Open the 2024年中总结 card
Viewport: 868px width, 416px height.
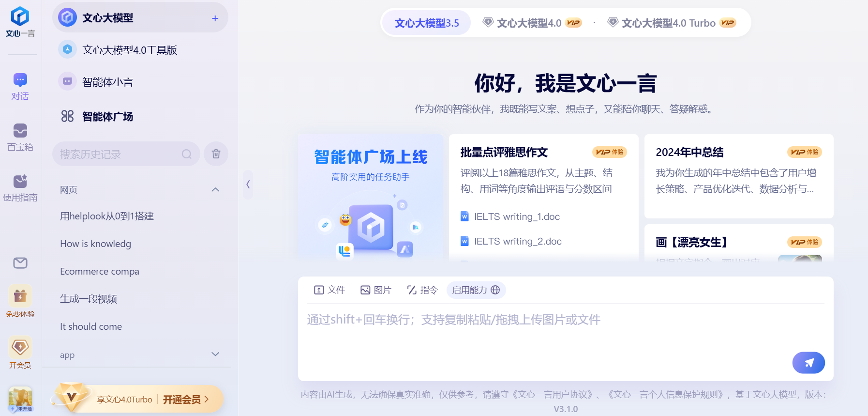pyautogui.click(x=739, y=176)
